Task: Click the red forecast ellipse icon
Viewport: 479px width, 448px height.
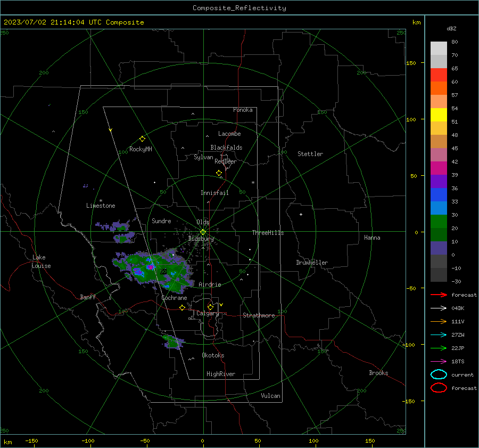Action: pyautogui.click(x=439, y=388)
